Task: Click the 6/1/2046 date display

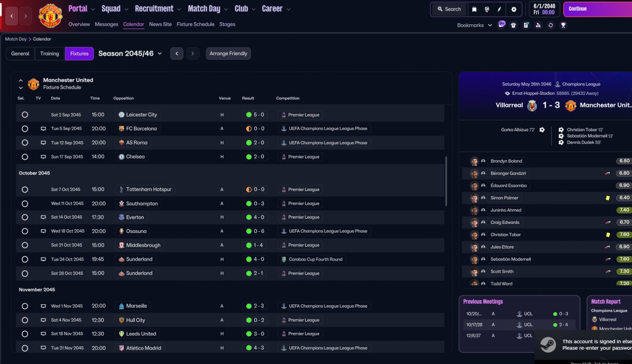Action: tap(544, 9)
